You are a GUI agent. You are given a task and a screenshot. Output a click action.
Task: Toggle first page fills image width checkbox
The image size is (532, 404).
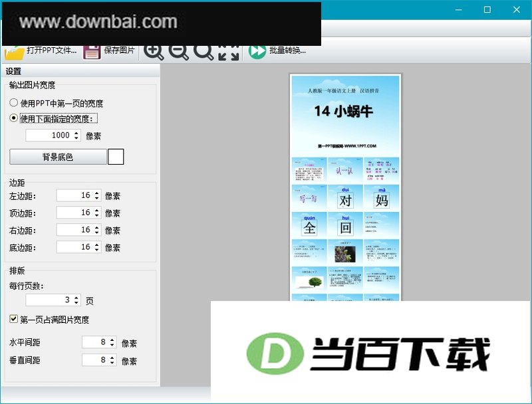(x=13, y=319)
